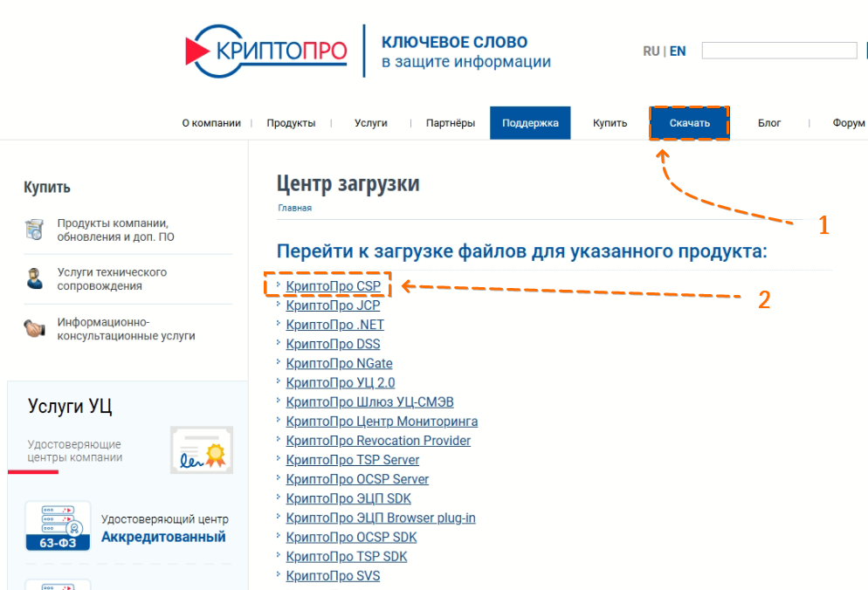
Task: Open the КриптоПро УЦ 2.0 link
Action: [341, 383]
